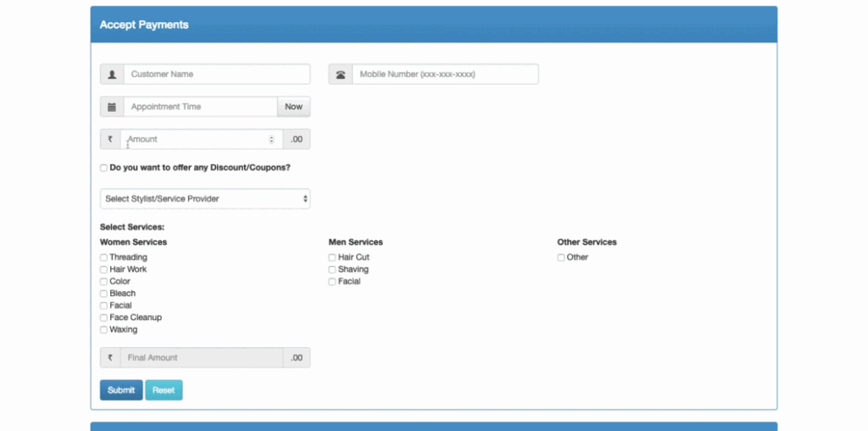
Task: Click the Select Services label
Action: [132, 228]
